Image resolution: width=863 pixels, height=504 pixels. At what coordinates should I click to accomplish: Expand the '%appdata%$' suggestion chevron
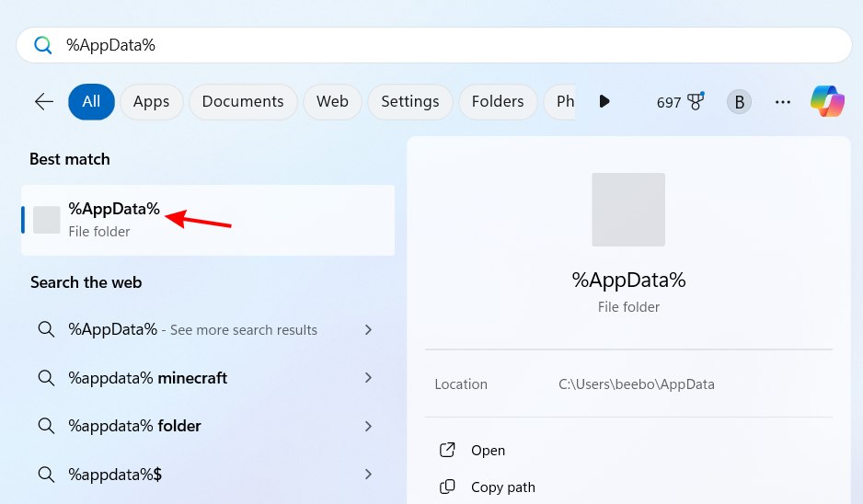pos(368,475)
